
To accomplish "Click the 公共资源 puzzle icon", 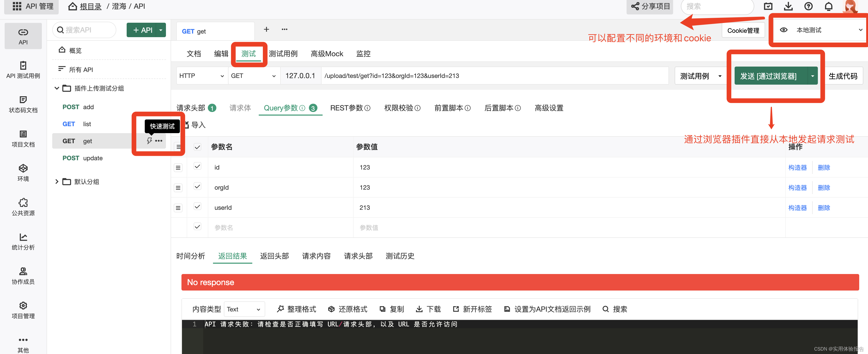I will tap(23, 203).
